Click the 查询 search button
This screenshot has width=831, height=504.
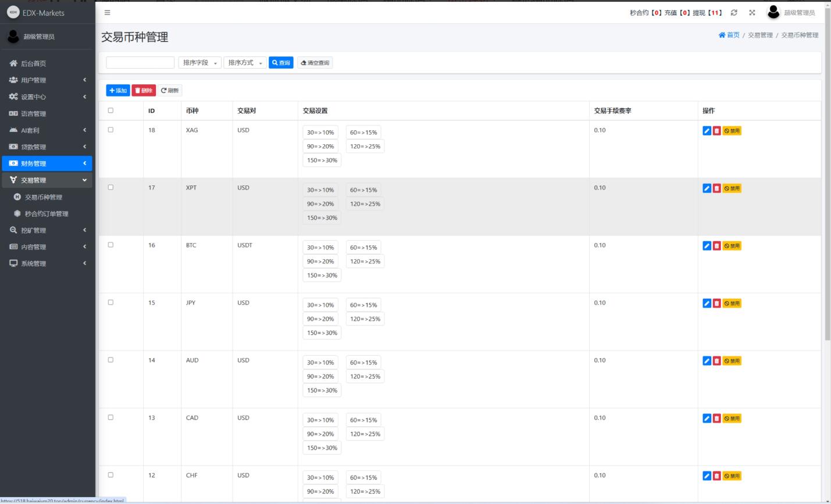pos(281,63)
